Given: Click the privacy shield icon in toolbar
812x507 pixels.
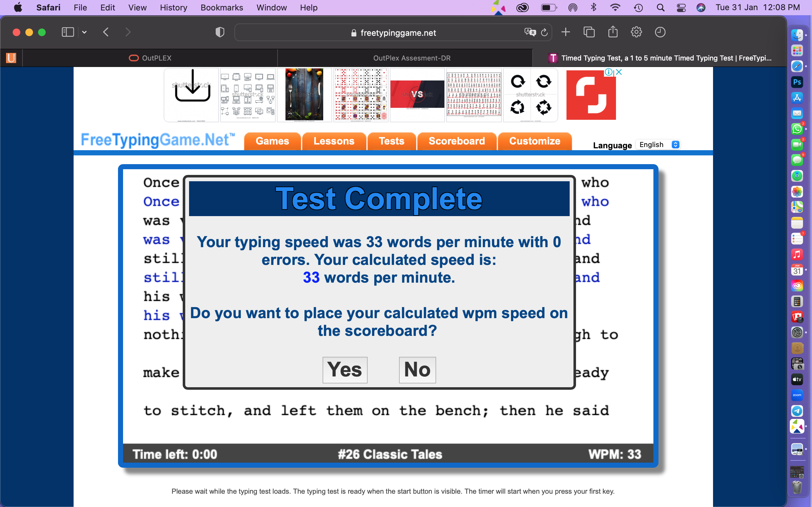Looking at the screenshot, I should (x=220, y=33).
